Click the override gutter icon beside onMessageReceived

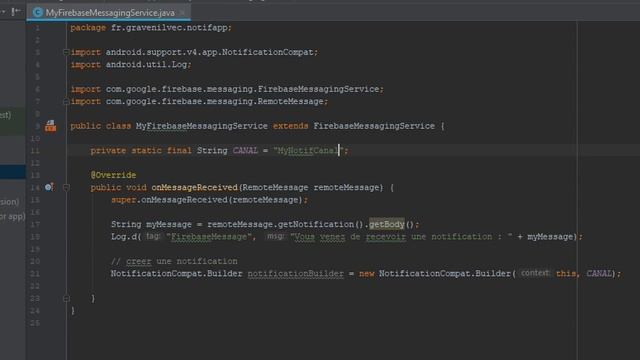point(49,187)
